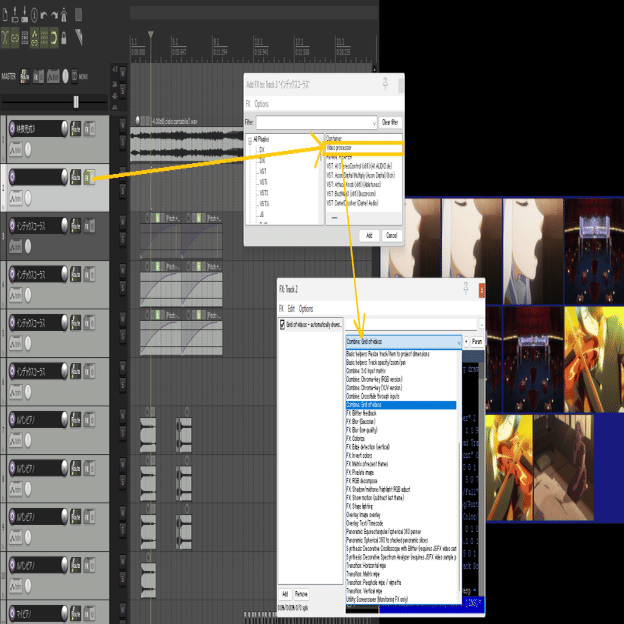Pin the Add FX dialog on top
Screen dimensions: 624x624
coord(385,84)
